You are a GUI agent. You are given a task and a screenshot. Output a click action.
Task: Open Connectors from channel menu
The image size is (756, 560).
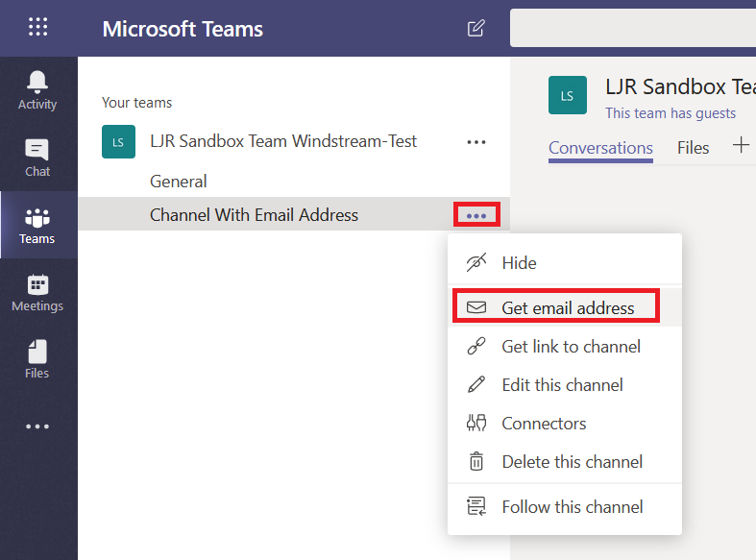tap(565, 424)
